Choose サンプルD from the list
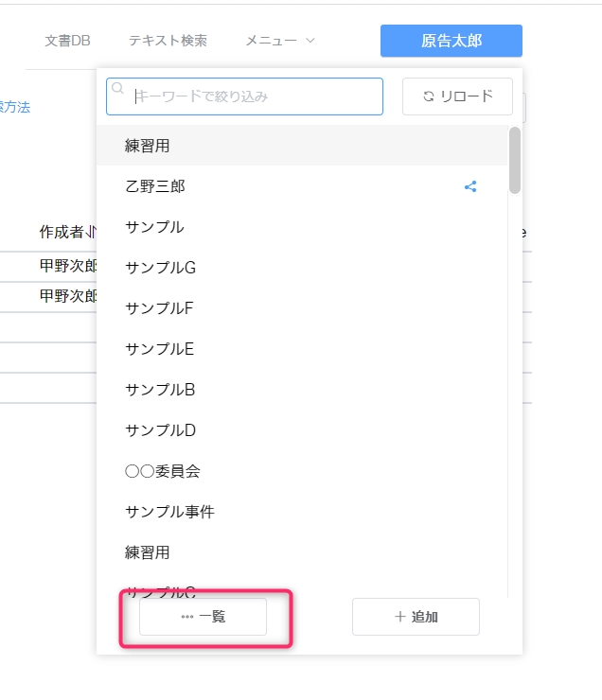Screen dimensions: 602x700 tap(160, 430)
